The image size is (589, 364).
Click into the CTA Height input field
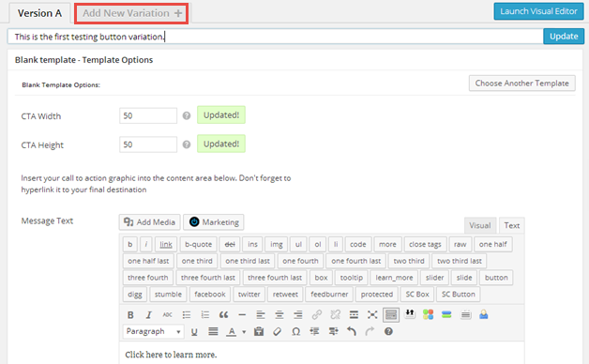148,144
